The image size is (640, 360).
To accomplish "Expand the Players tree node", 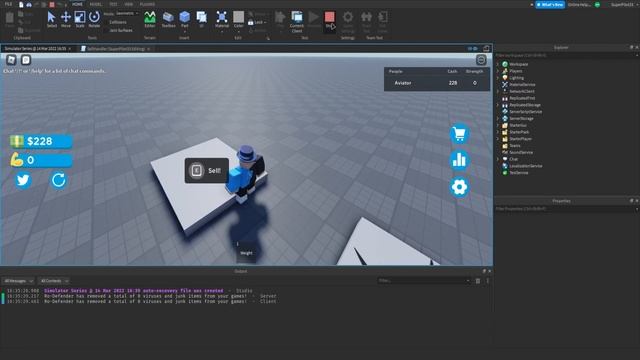I will point(498,71).
